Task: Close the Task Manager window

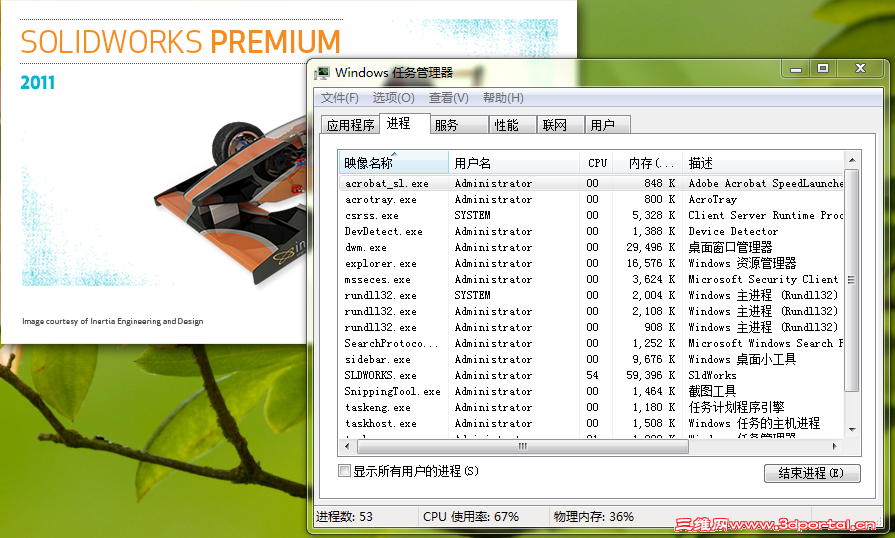Action: coord(860,69)
